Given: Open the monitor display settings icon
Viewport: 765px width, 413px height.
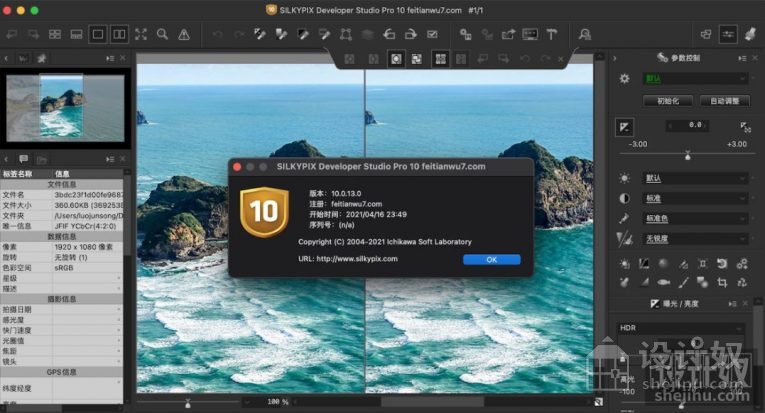Looking at the screenshot, I should pos(530,34).
